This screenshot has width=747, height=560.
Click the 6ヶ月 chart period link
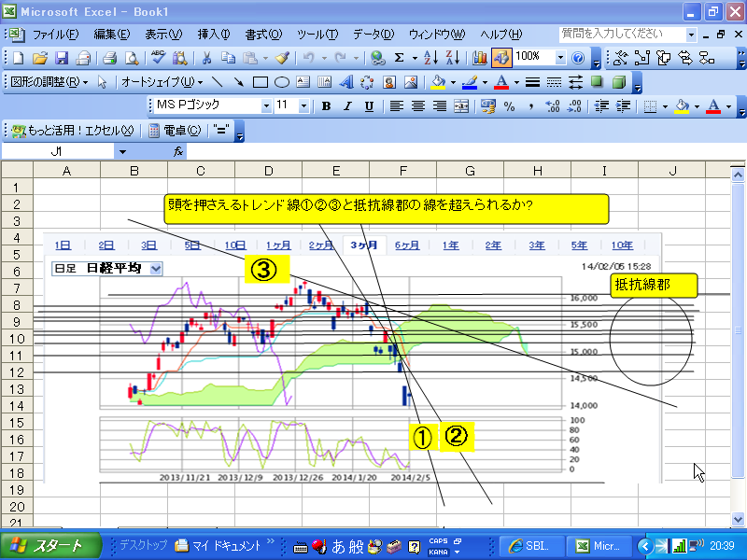[x=406, y=245]
